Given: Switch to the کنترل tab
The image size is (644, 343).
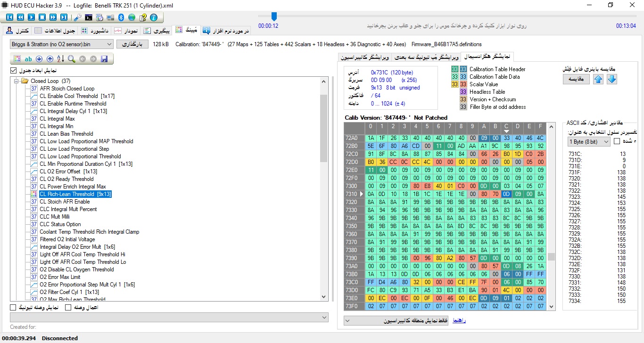Looking at the screenshot, I should (18, 31).
